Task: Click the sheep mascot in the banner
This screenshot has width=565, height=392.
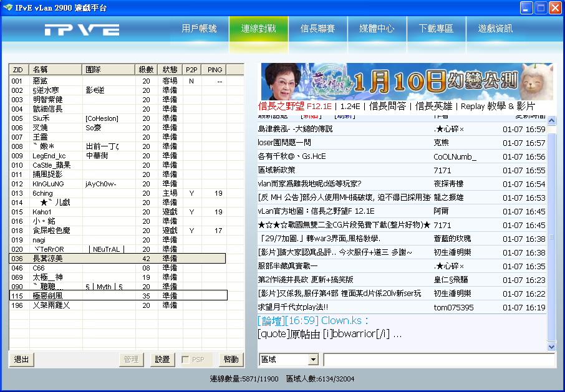Action: (534, 80)
